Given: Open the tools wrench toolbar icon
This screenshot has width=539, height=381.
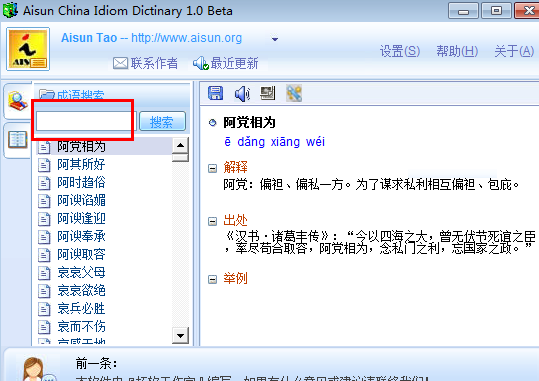Looking at the screenshot, I should [294, 93].
